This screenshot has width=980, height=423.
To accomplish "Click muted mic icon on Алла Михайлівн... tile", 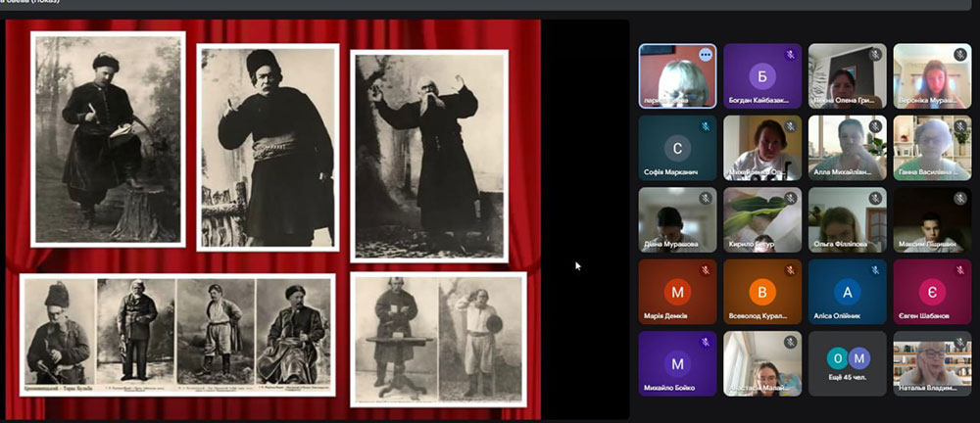I will tap(875, 126).
